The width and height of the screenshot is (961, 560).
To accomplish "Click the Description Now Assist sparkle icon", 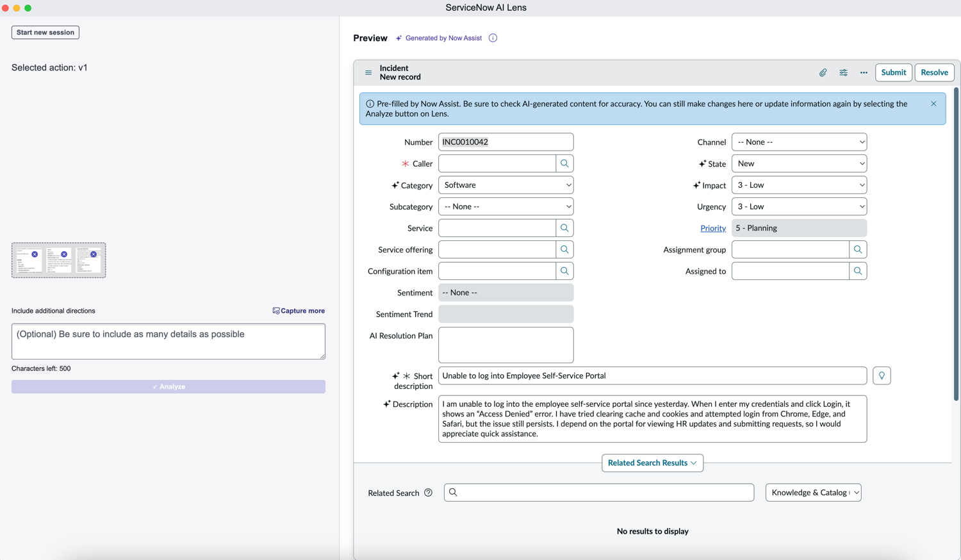I will [387, 404].
